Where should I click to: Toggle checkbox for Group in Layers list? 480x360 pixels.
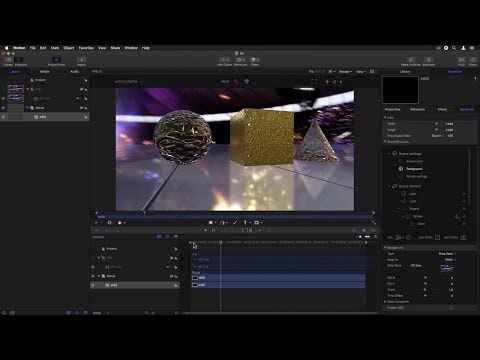(x=4, y=108)
